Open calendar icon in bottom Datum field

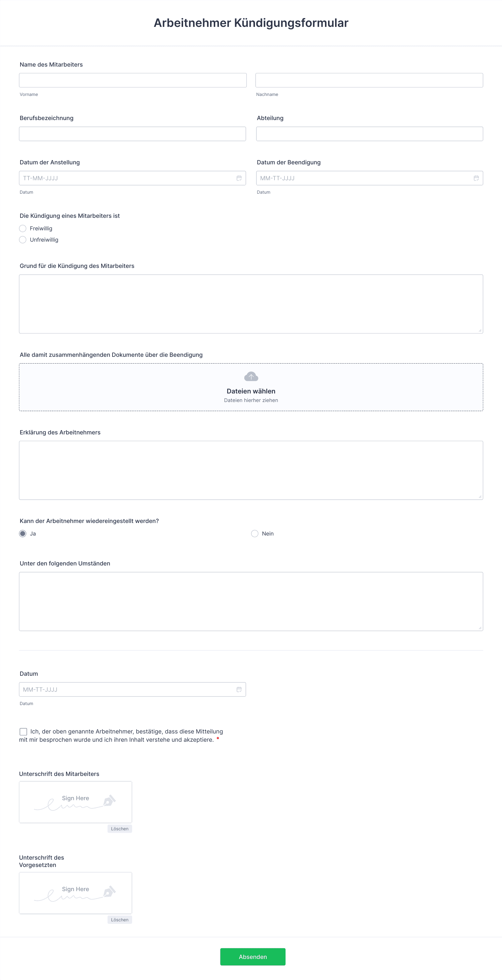pyautogui.click(x=239, y=689)
